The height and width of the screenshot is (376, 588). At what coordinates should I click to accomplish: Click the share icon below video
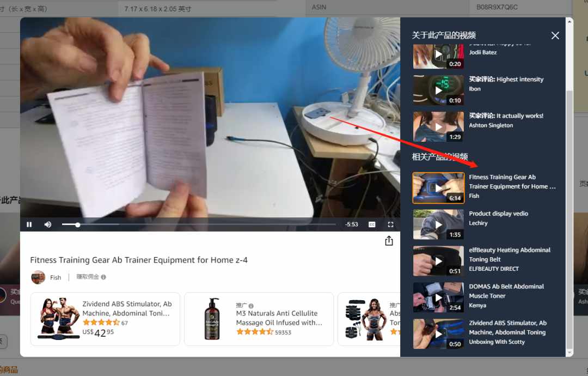(x=389, y=240)
